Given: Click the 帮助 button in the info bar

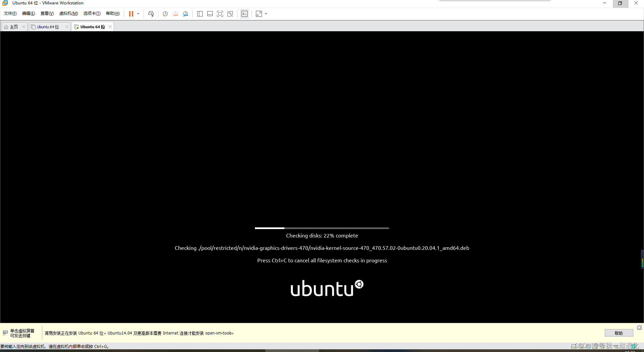Looking at the screenshot, I should click(619, 333).
